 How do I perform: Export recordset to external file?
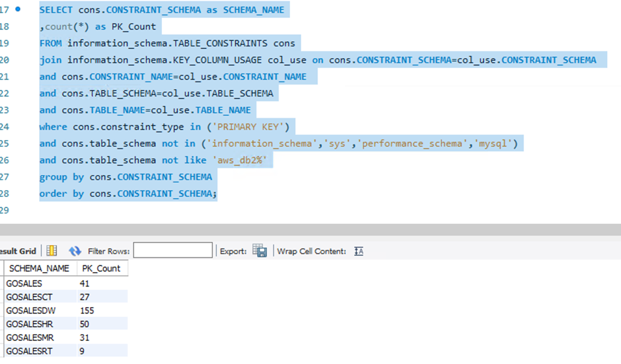[260, 251]
